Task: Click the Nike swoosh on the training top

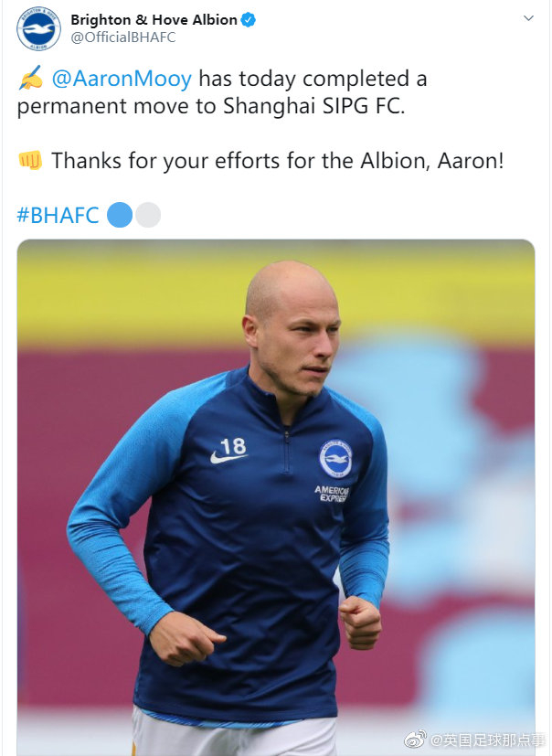Action: [227, 457]
